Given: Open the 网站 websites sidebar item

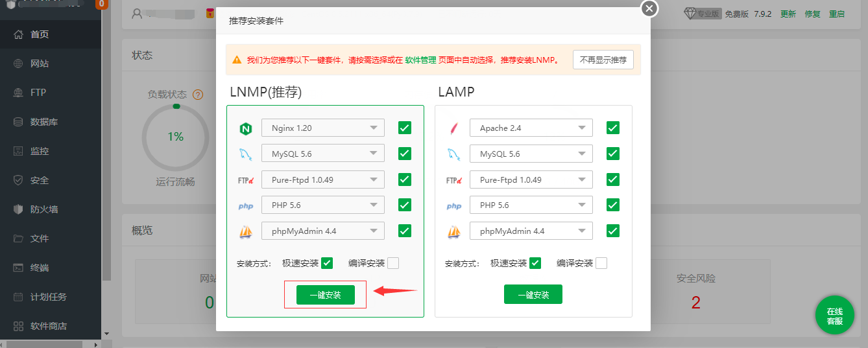Looking at the screenshot, I should [51, 64].
